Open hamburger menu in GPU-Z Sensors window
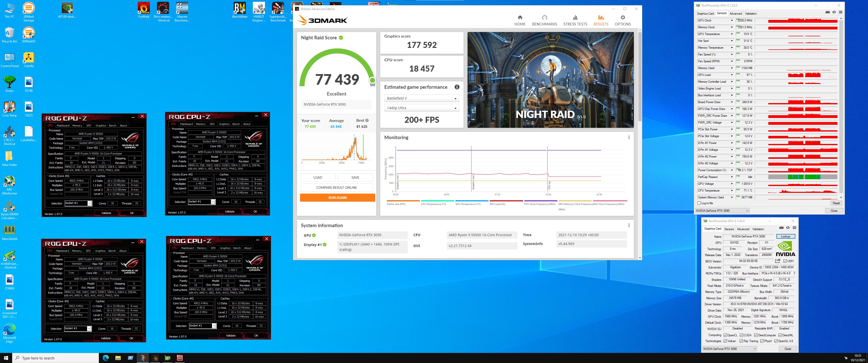The width and height of the screenshot is (868, 363). pos(840,12)
